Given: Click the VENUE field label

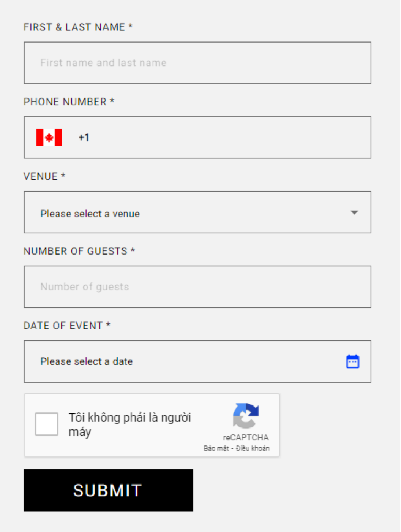Looking at the screenshot, I should (44, 176).
